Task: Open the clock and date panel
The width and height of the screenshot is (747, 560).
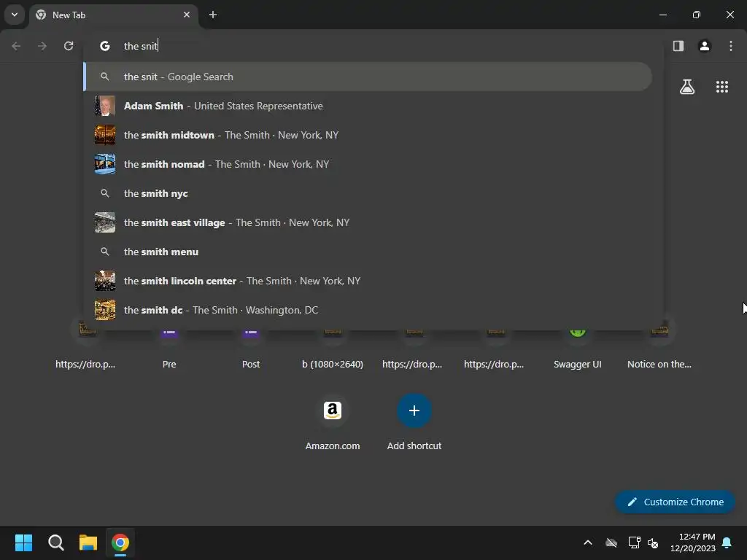Action: point(693,542)
